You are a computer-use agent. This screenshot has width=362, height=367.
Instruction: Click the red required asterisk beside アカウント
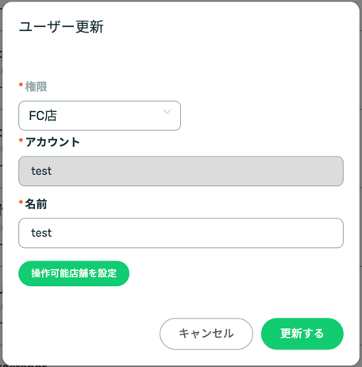coord(21,141)
